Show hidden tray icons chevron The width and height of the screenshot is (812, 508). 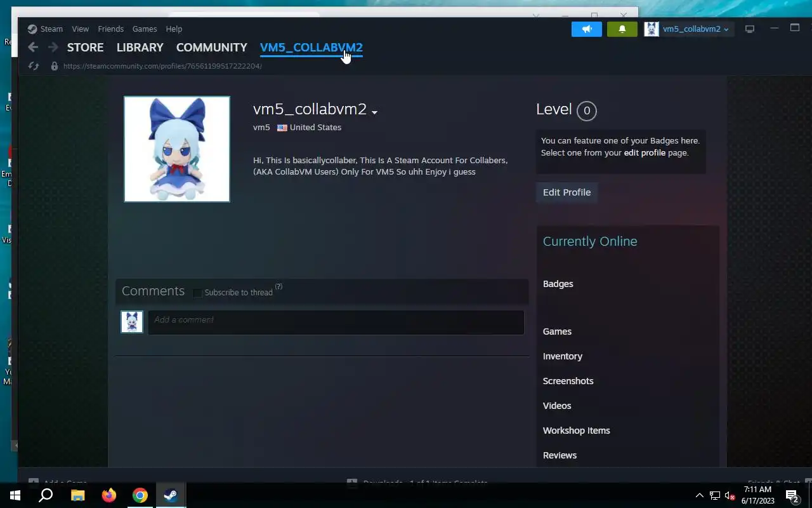(700, 495)
